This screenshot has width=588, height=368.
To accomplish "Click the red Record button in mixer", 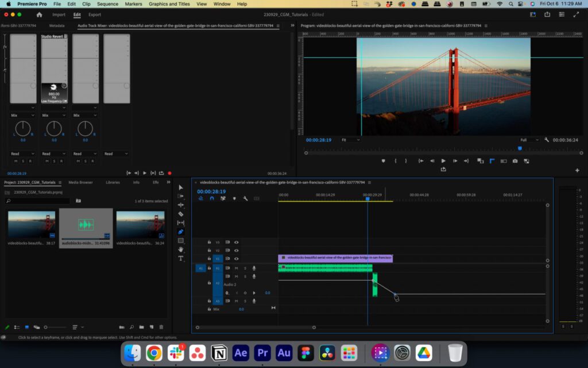I will coord(169,173).
